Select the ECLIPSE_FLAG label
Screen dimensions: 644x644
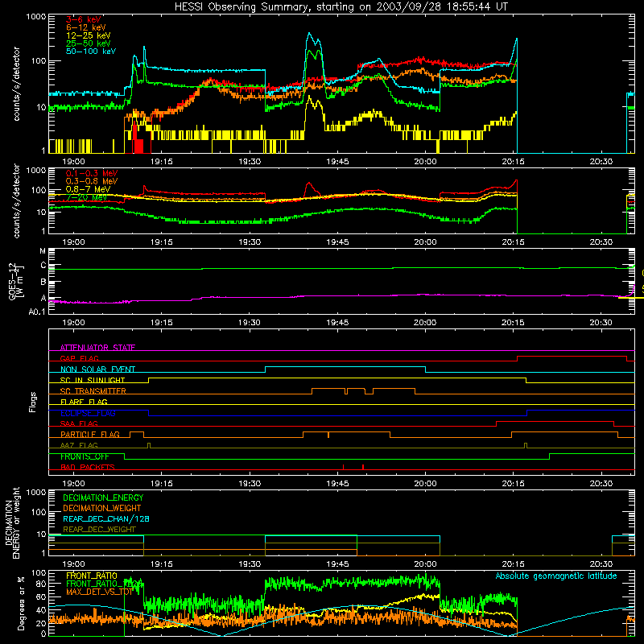[88, 413]
